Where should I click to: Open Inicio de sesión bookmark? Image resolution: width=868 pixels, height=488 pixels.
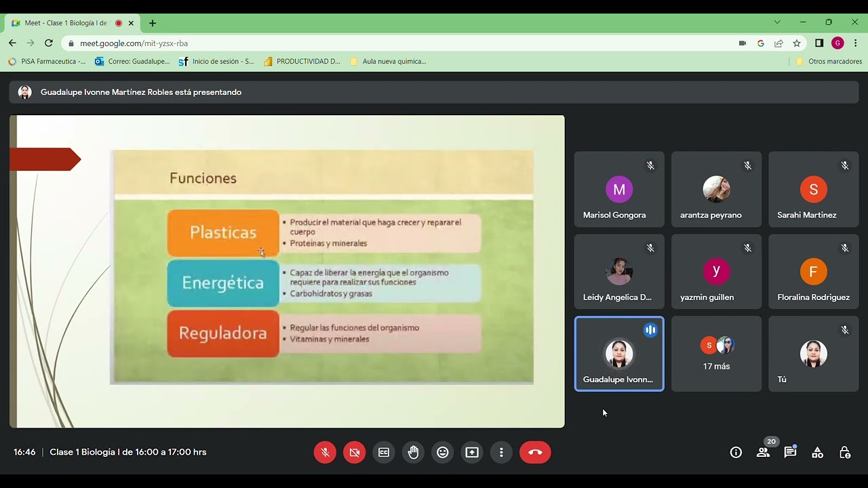(x=217, y=61)
